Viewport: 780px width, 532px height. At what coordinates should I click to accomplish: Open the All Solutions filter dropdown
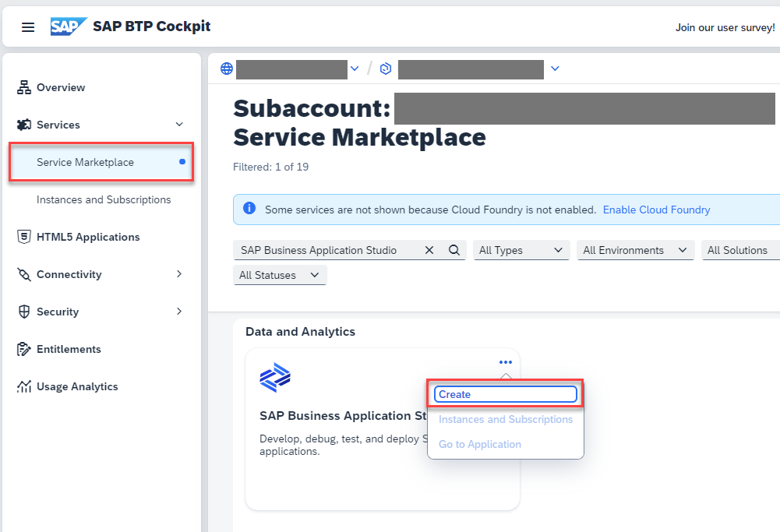pos(741,250)
